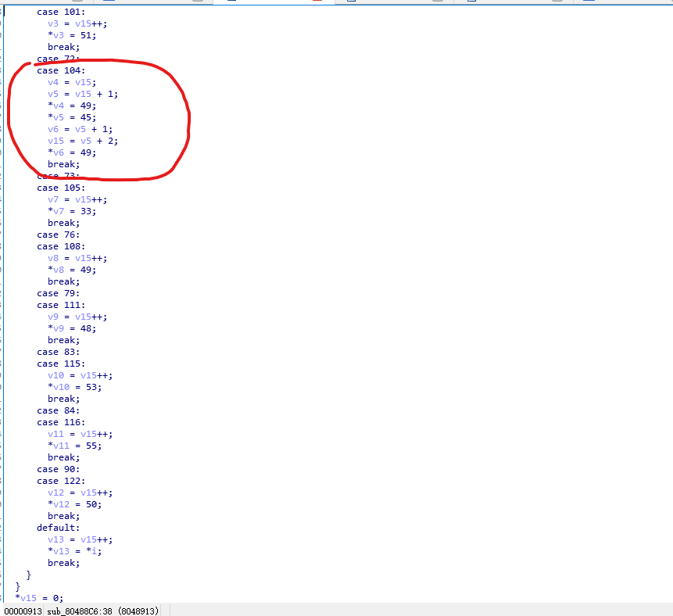This screenshot has width=673, height=616.
Task: Click the statement '*v7 = 33;'
Action: point(72,211)
